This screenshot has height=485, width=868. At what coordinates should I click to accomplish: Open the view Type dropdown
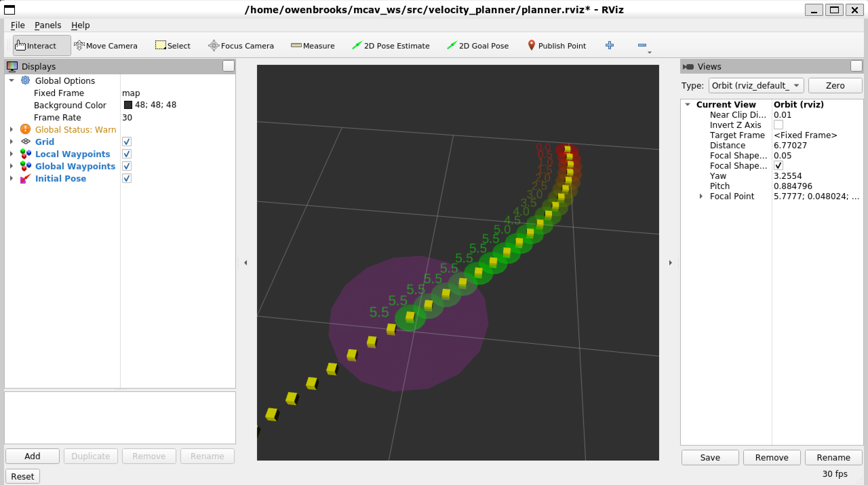[x=756, y=86]
